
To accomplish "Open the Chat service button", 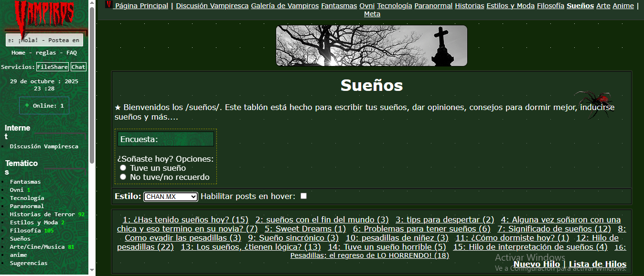I will tap(78, 67).
